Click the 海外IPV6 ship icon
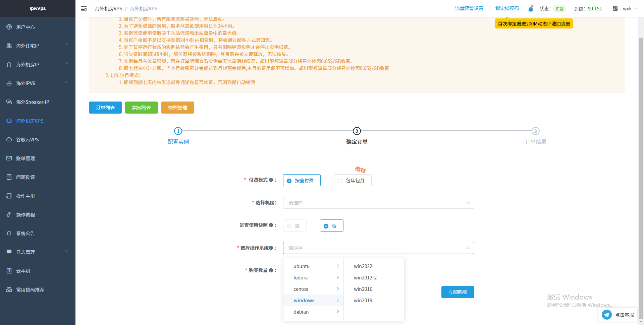 tap(9, 83)
